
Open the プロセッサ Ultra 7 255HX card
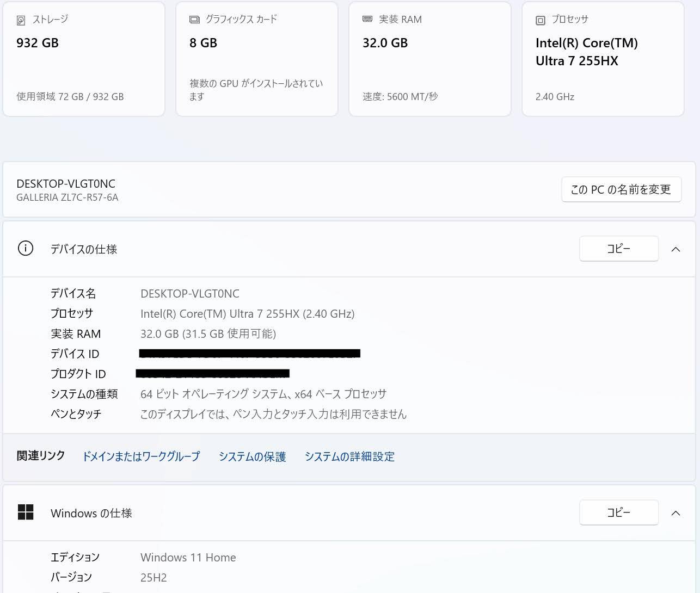pos(603,59)
